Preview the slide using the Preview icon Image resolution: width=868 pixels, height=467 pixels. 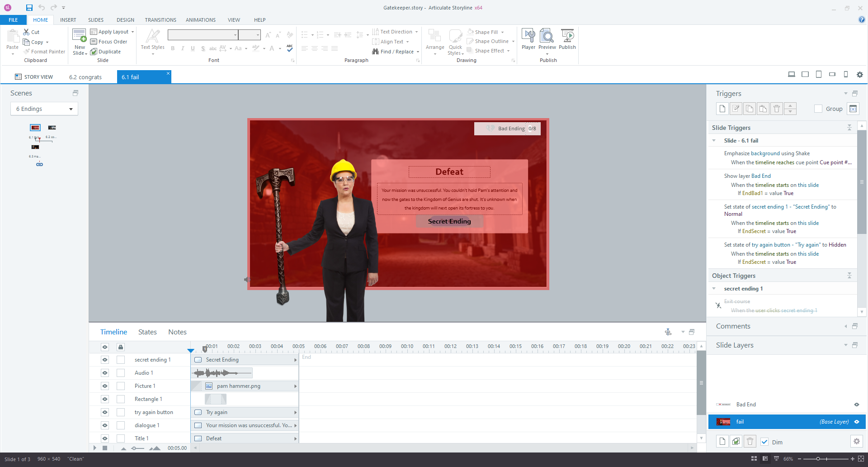click(x=547, y=39)
